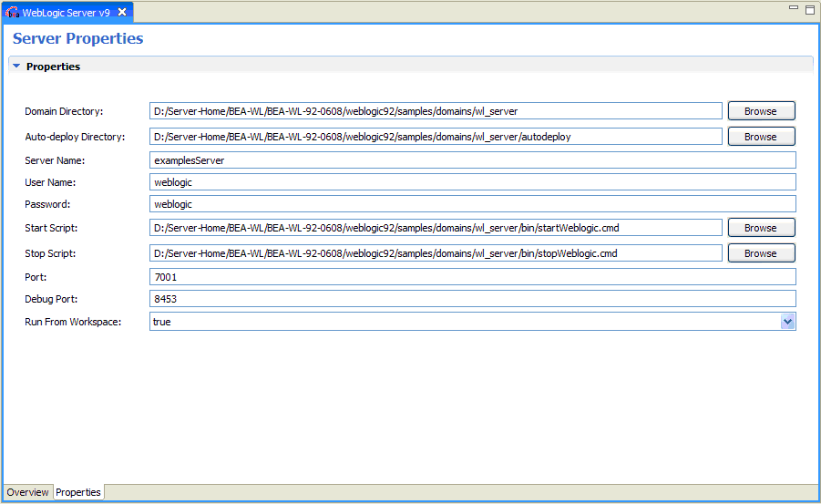Click the Auto-deploy Directory label
The width and height of the screenshot is (821, 504).
pos(75,137)
